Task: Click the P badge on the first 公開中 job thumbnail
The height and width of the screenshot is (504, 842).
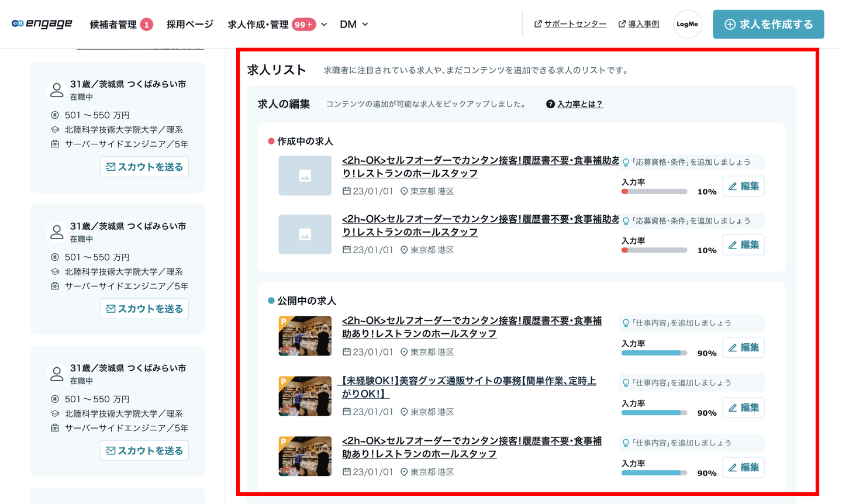Action: click(284, 321)
